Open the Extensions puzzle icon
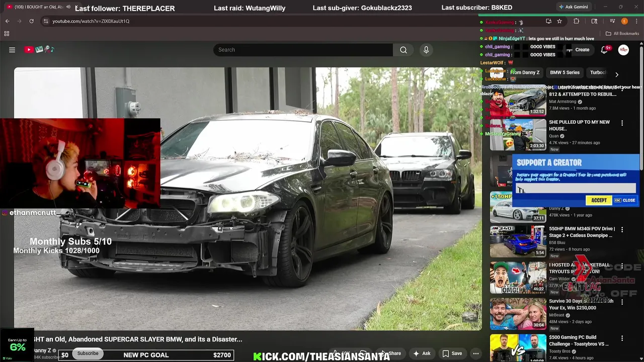This screenshot has width=644, height=362. [x=577, y=21]
